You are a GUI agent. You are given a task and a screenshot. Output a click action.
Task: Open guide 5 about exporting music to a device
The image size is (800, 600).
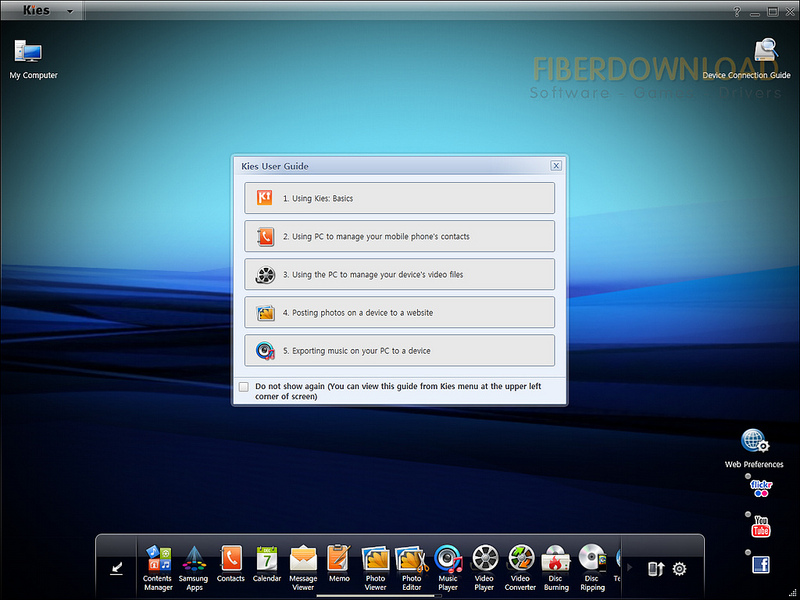click(x=399, y=351)
